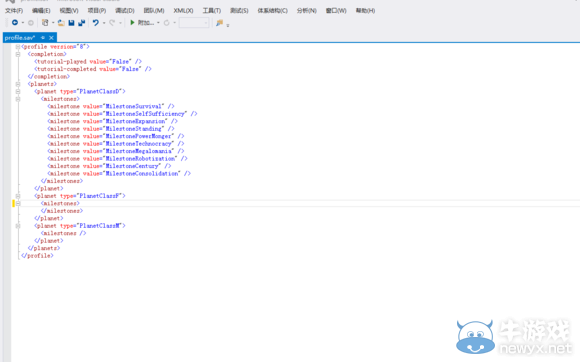Collapse the PlanetClassF planet node

pos(18,196)
